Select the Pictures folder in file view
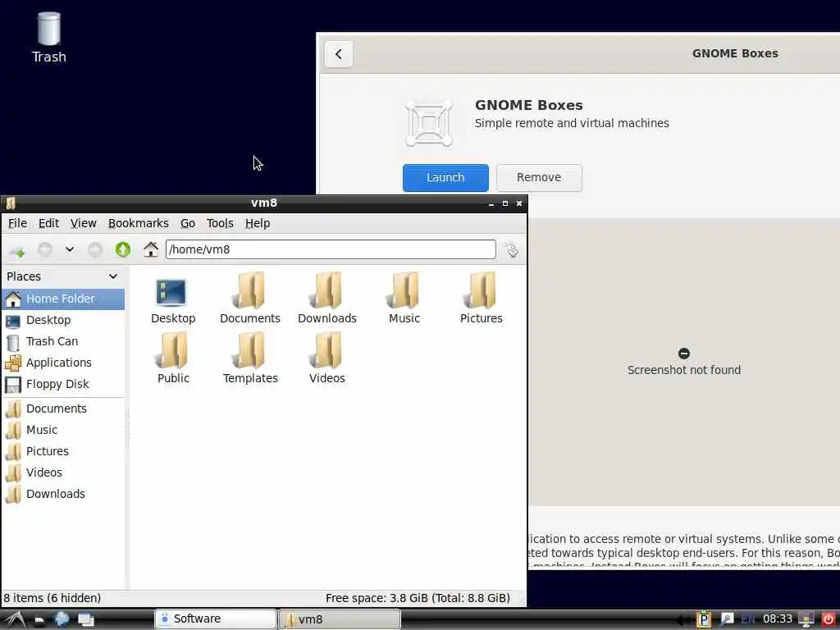 482,299
